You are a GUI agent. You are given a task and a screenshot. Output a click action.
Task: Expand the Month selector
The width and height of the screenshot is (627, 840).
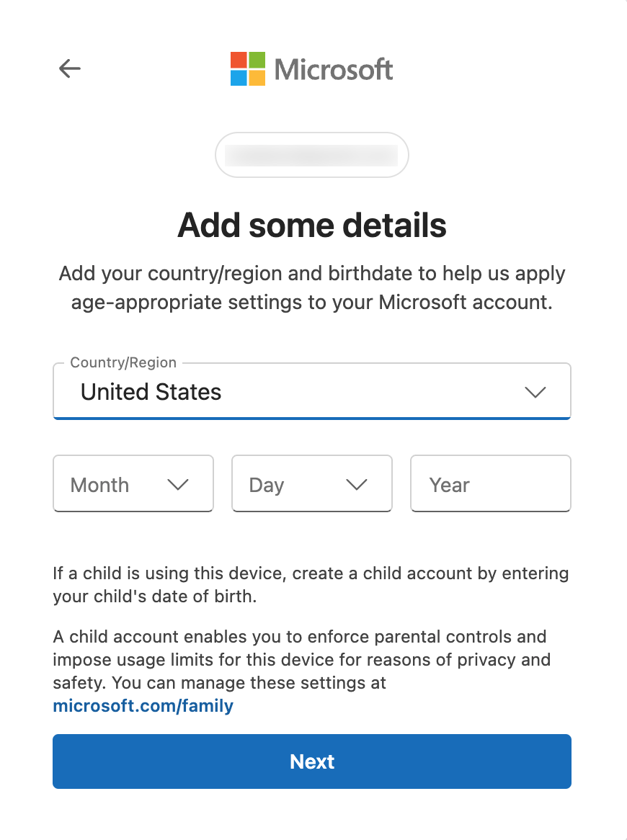[133, 484]
